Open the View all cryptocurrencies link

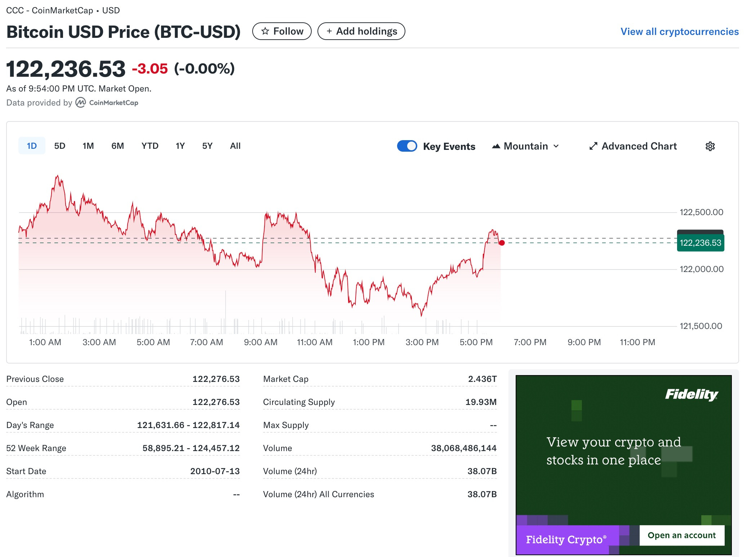coord(679,32)
